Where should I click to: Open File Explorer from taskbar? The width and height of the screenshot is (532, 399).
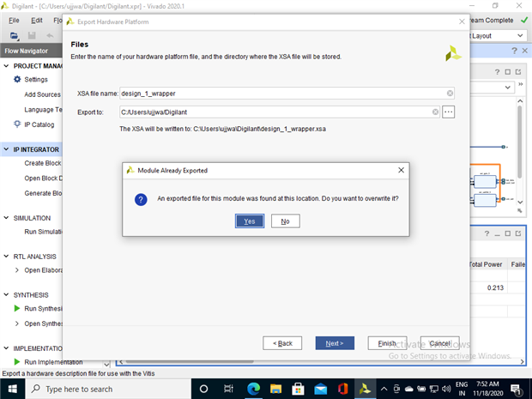tap(275, 389)
